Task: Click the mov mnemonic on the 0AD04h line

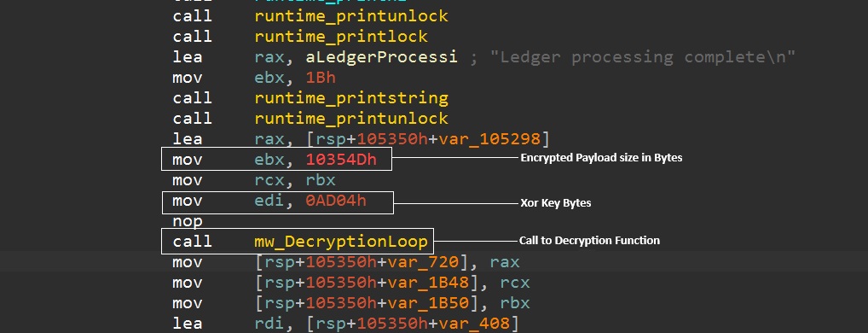Action: tap(188, 201)
